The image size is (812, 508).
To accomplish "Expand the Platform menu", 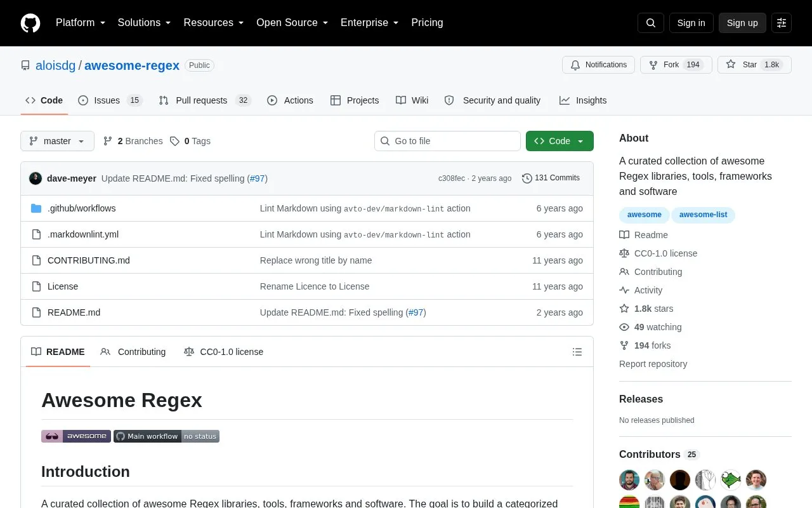I will pyautogui.click(x=81, y=23).
